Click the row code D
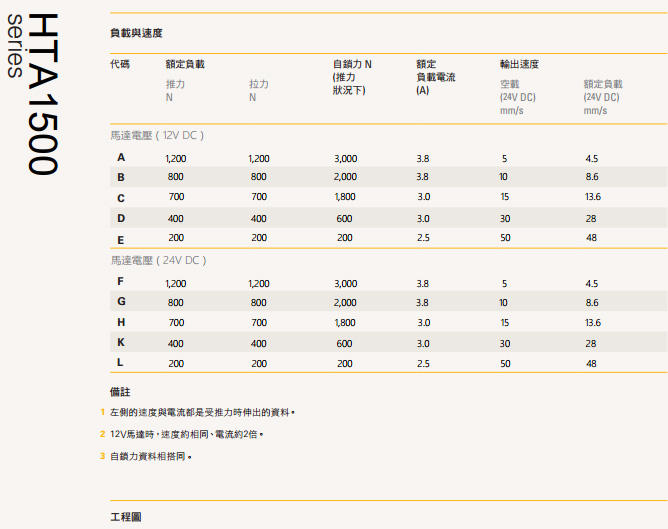Viewport: 668px width, 529px height. coord(121,218)
